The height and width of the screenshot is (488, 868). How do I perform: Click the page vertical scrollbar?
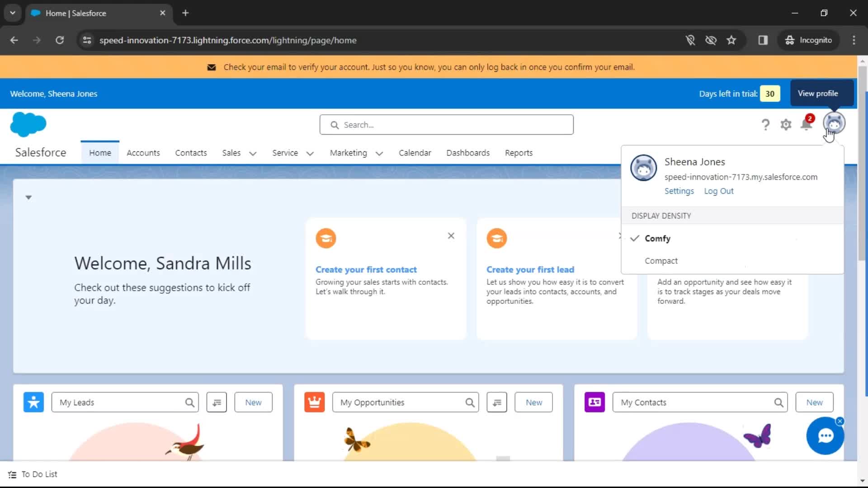[x=862, y=163]
